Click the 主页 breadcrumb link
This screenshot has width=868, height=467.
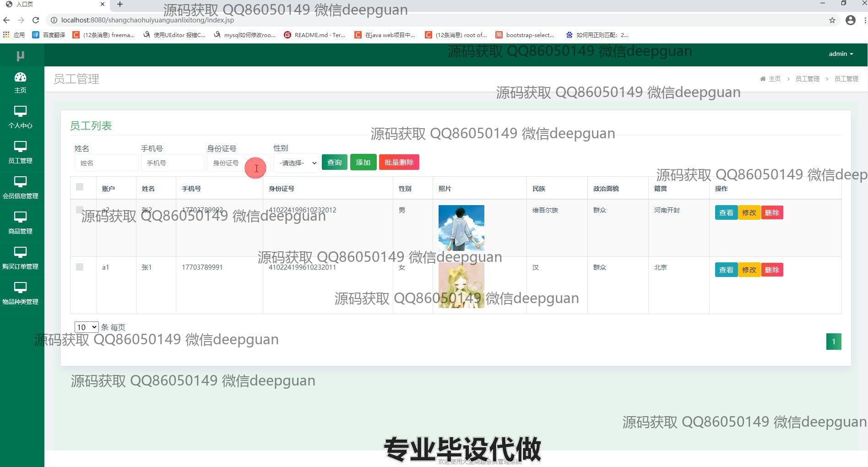(774, 79)
